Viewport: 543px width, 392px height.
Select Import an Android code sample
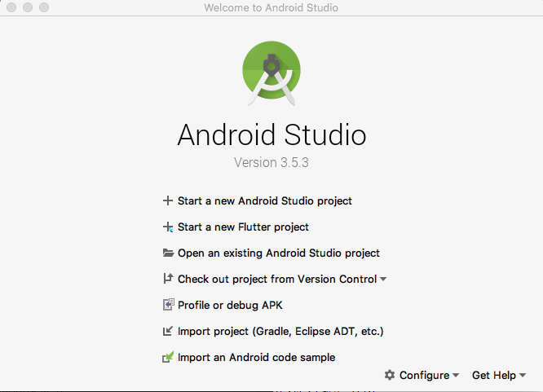click(256, 358)
